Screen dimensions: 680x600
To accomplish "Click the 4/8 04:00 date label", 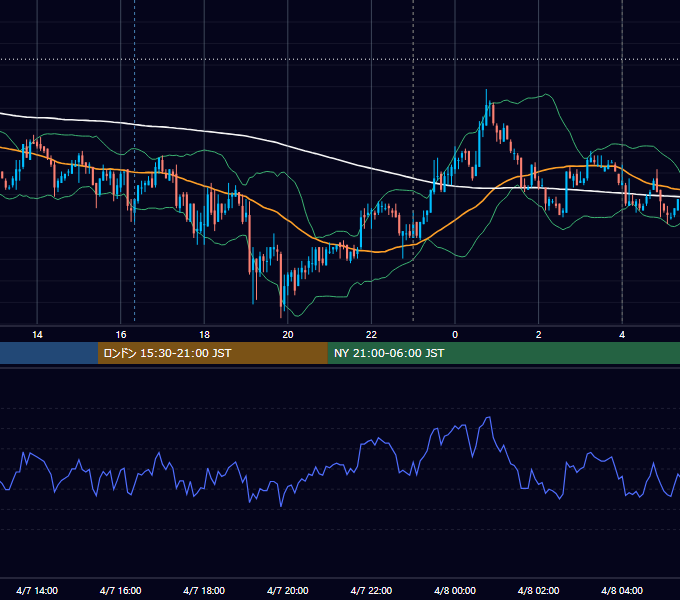I will click(622, 590).
